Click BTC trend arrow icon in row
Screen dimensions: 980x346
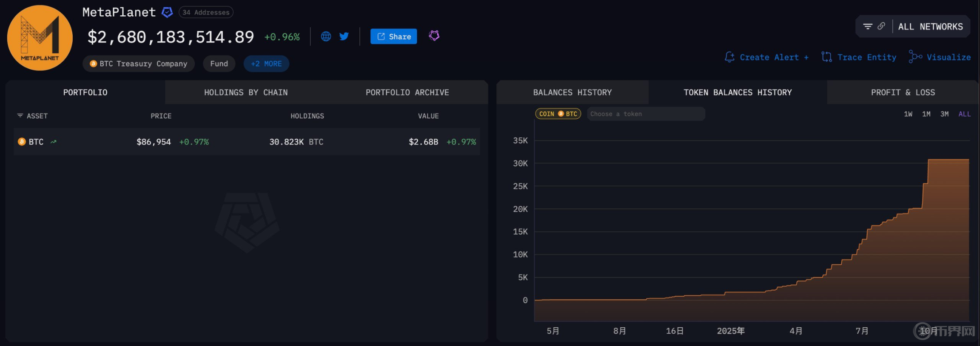(53, 142)
